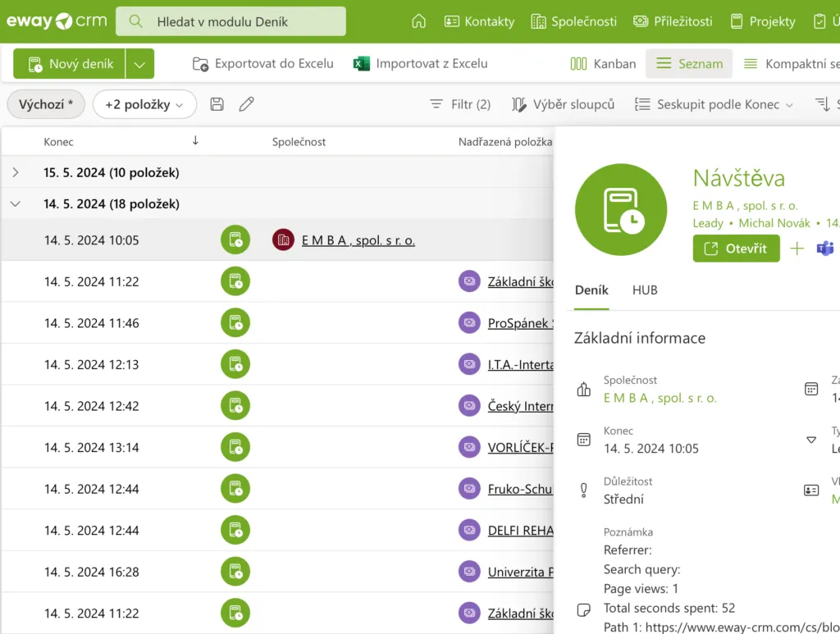The width and height of the screenshot is (840, 634).
Task: Click the journal icon in the 14. 5. 2024 10:05 row
Action: [x=235, y=239]
